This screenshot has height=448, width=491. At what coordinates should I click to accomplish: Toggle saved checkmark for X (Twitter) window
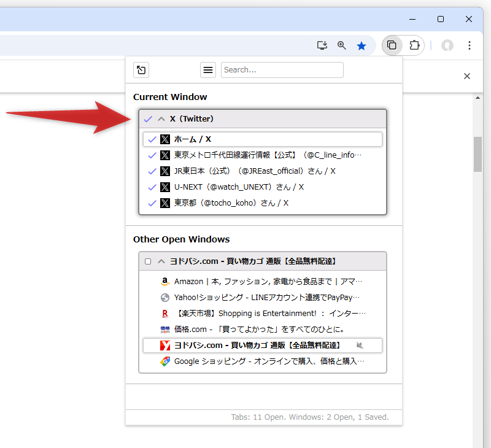148,119
